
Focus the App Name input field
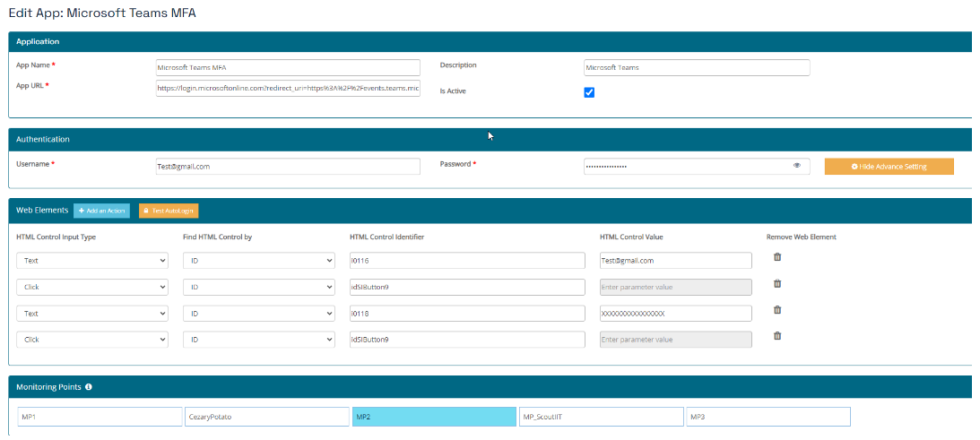pyautogui.click(x=288, y=67)
